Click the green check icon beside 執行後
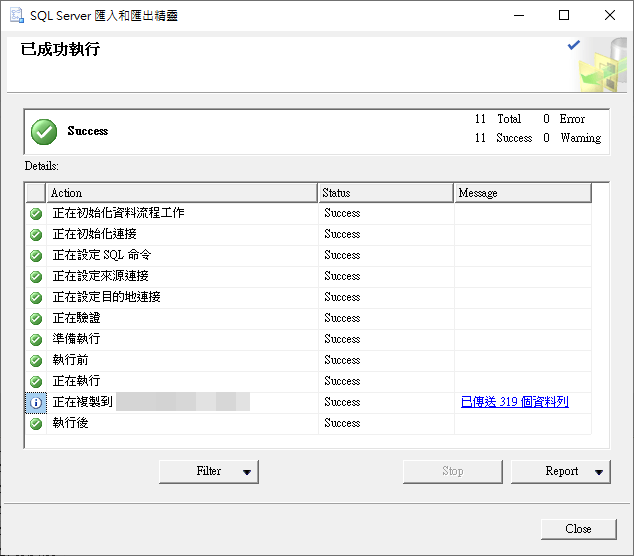Screen dimensions: 634x556 36,423
